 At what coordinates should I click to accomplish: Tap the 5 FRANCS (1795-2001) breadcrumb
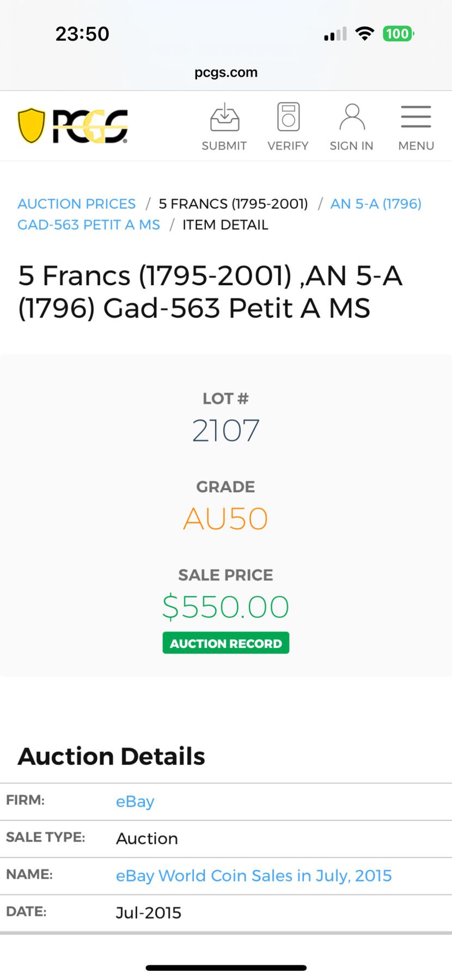pyautogui.click(x=233, y=204)
